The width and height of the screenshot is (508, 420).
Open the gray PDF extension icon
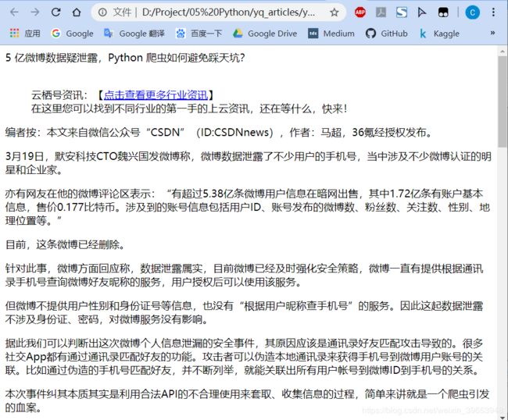(x=381, y=12)
